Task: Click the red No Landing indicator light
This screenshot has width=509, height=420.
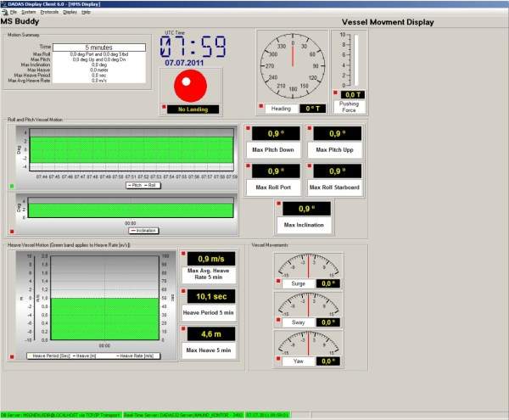Action: tap(191, 84)
